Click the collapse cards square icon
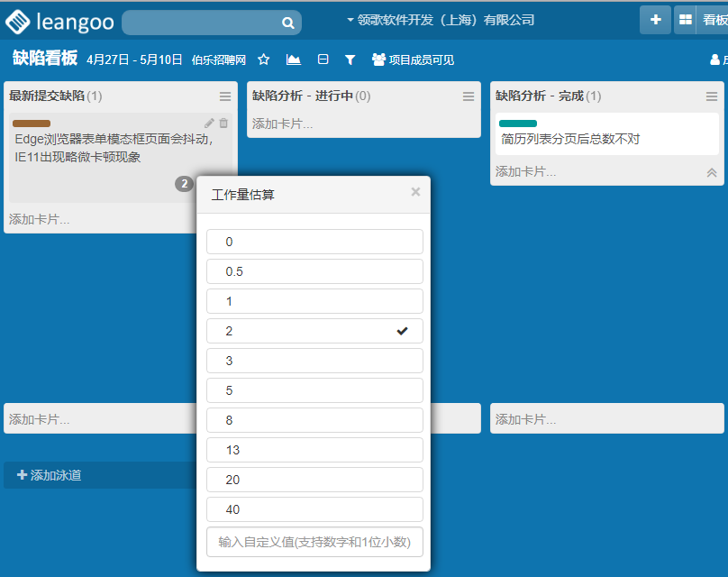 (323, 60)
